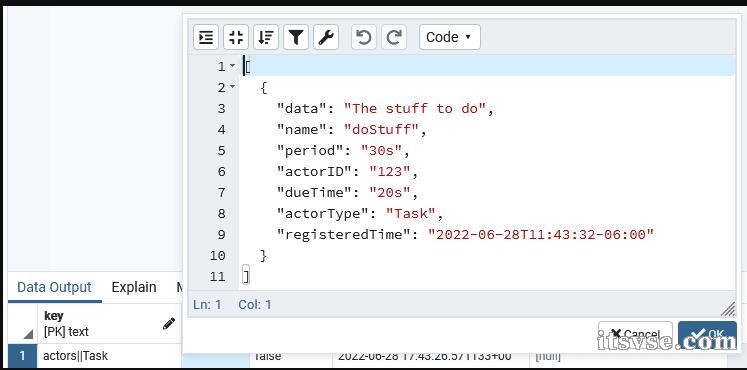Click line number 11 in gutter

tap(217, 276)
